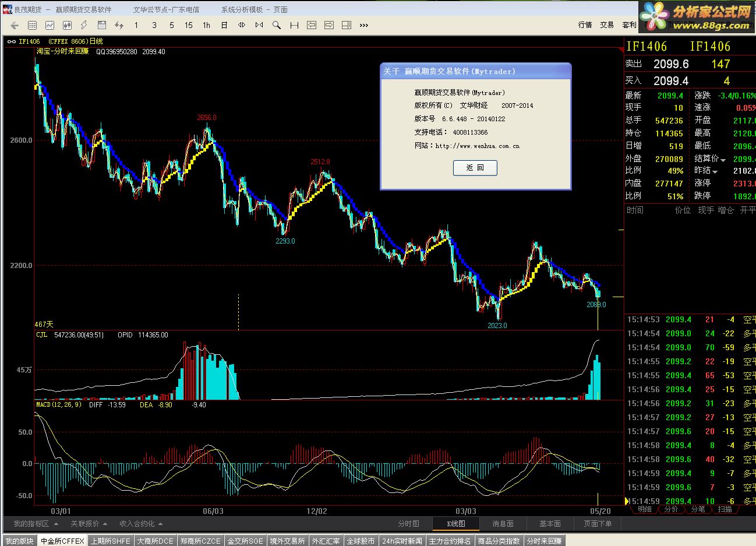Switch to the 基本面 tab
Viewport: 756px width, 546px height.
point(550,524)
